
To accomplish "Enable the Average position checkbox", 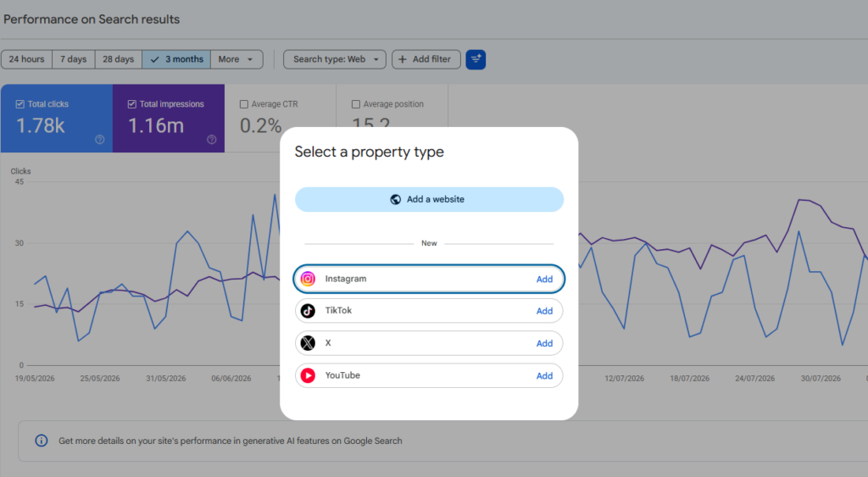I will point(356,104).
